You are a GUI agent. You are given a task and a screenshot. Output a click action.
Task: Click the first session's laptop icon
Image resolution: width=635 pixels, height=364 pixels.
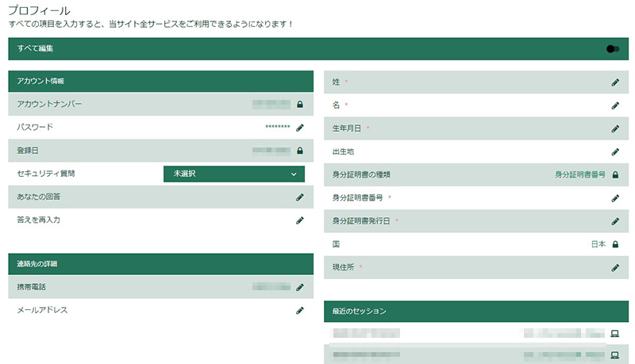click(614, 334)
